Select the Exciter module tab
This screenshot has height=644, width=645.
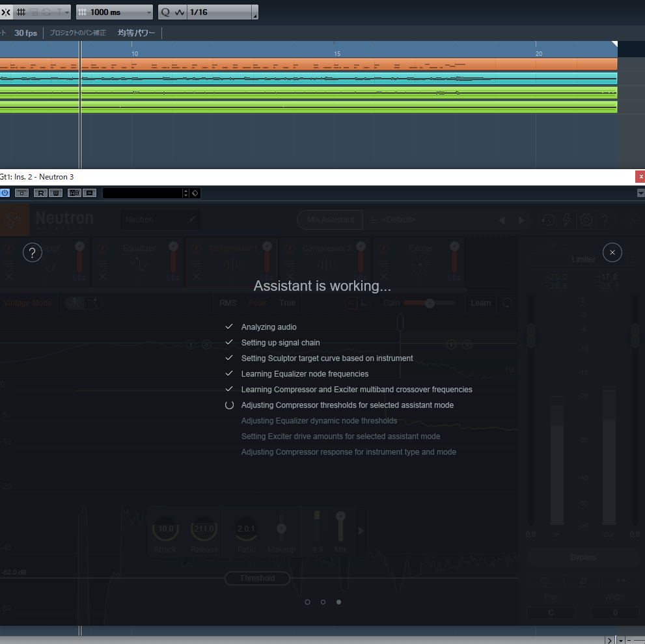pyautogui.click(x=420, y=262)
